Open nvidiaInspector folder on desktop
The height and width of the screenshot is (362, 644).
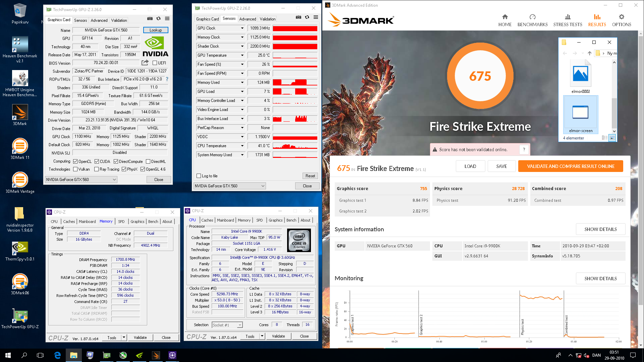click(20, 219)
